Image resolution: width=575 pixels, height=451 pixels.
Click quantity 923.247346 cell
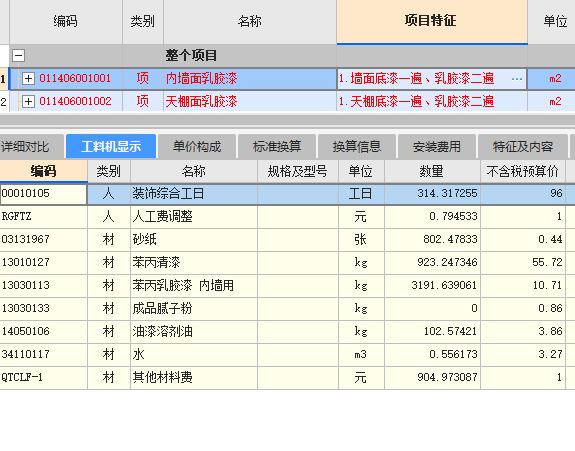432,263
